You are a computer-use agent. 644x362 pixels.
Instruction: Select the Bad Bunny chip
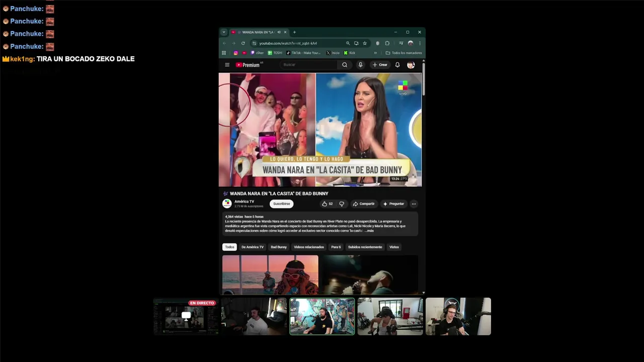[x=279, y=247]
